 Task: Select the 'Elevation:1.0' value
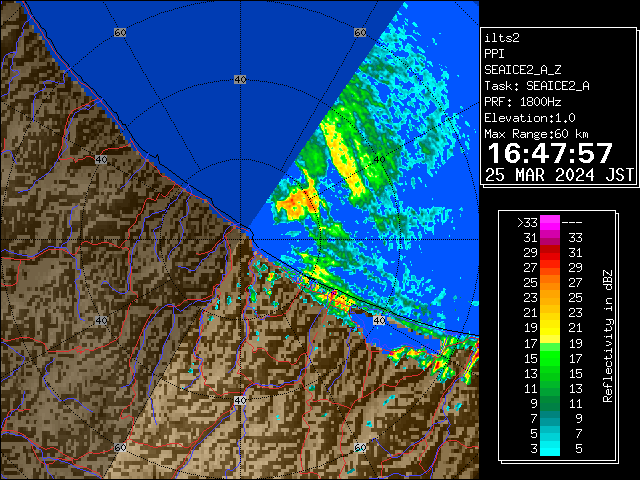tap(530, 118)
